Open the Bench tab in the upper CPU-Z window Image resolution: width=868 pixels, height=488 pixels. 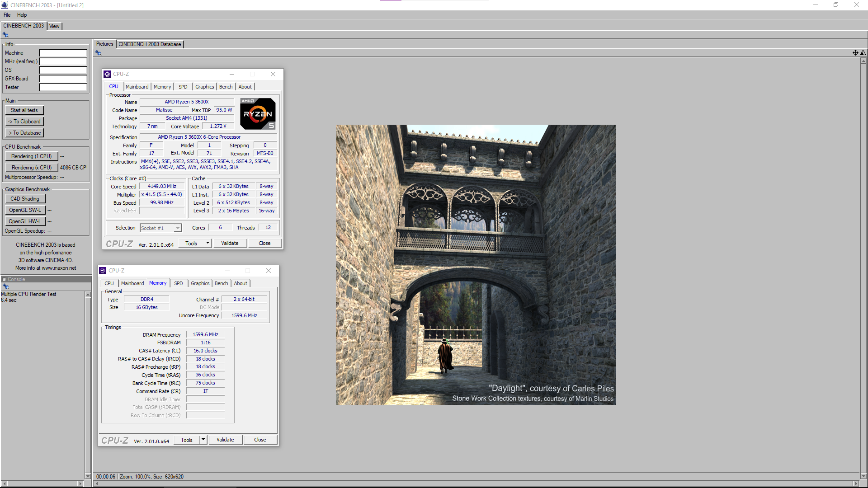[x=226, y=87]
